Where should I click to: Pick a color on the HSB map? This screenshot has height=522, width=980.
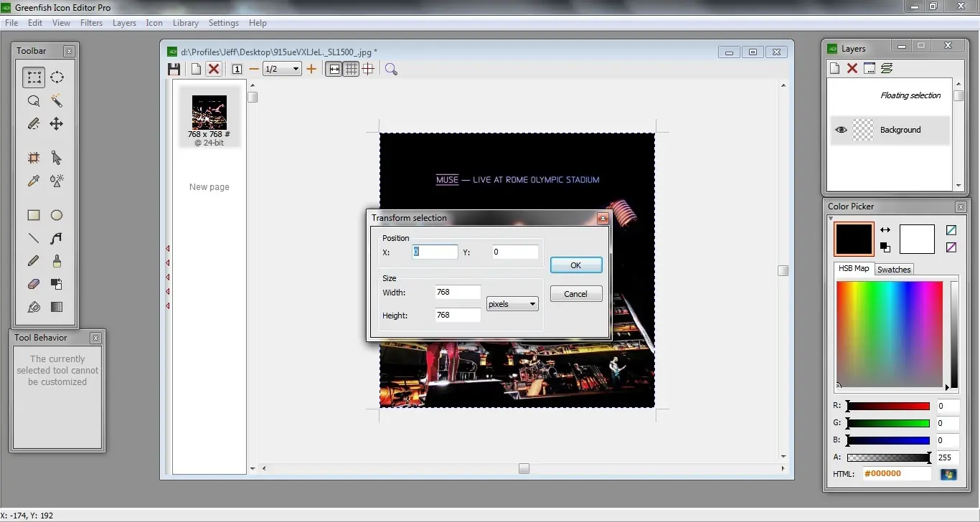coord(890,334)
